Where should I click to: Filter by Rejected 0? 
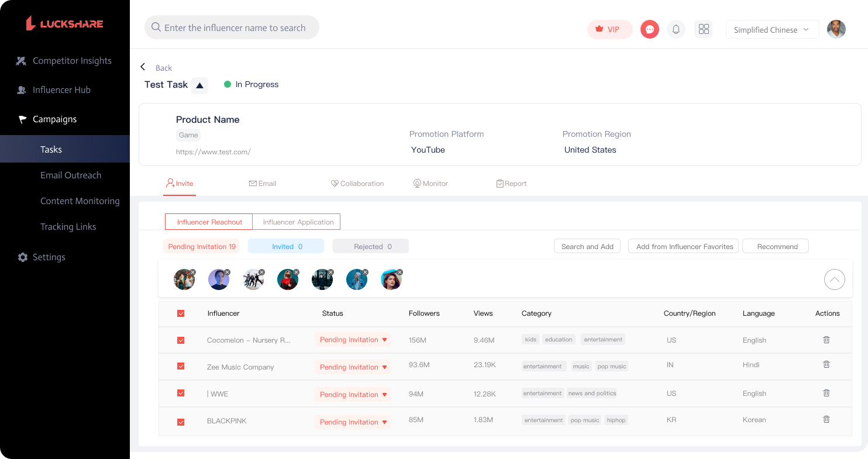click(371, 246)
